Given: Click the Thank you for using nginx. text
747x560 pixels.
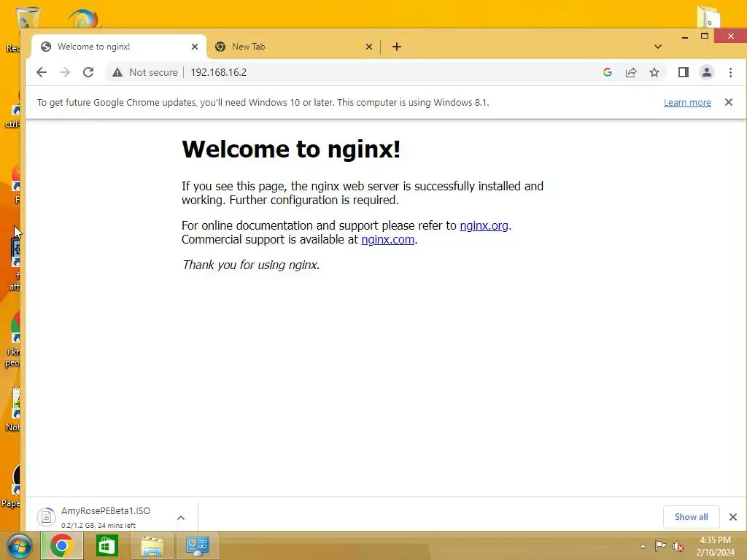Looking at the screenshot, I should [251, 265].
